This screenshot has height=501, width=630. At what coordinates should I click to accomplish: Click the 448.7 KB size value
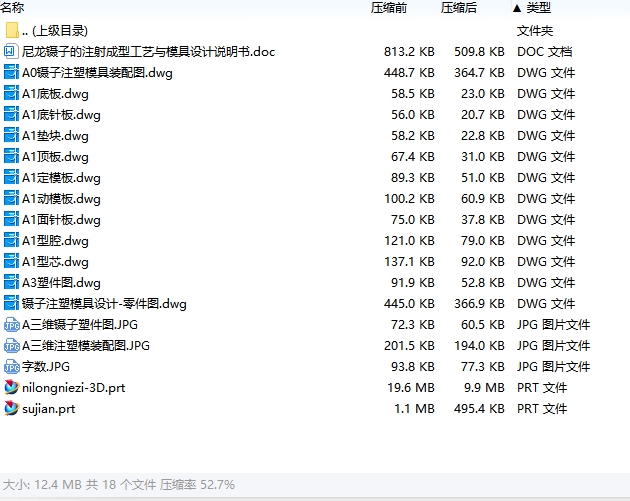[409, 73]
